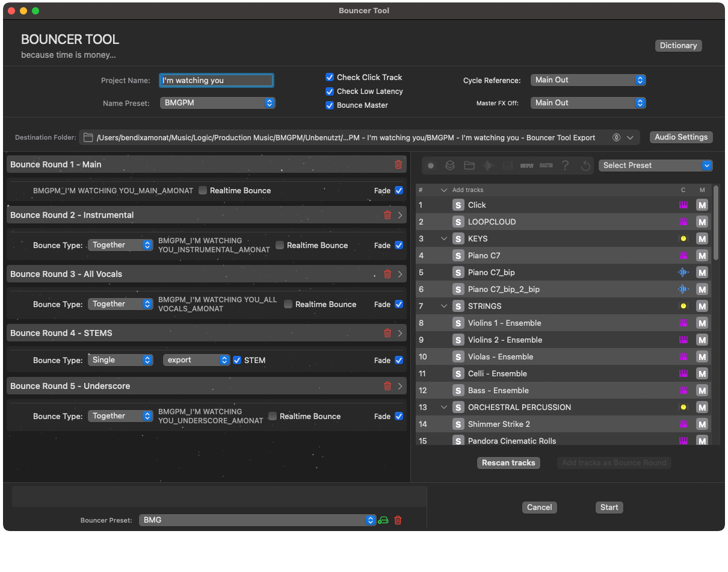Click the Project Name text field
Viewport: 728px width, 572px height.
217,81
